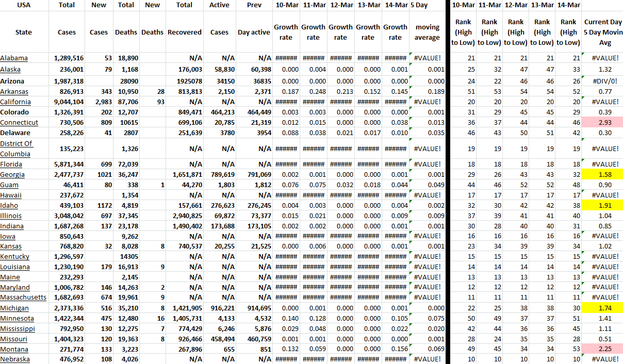Open the District Of Columbia link

[16, 148]
